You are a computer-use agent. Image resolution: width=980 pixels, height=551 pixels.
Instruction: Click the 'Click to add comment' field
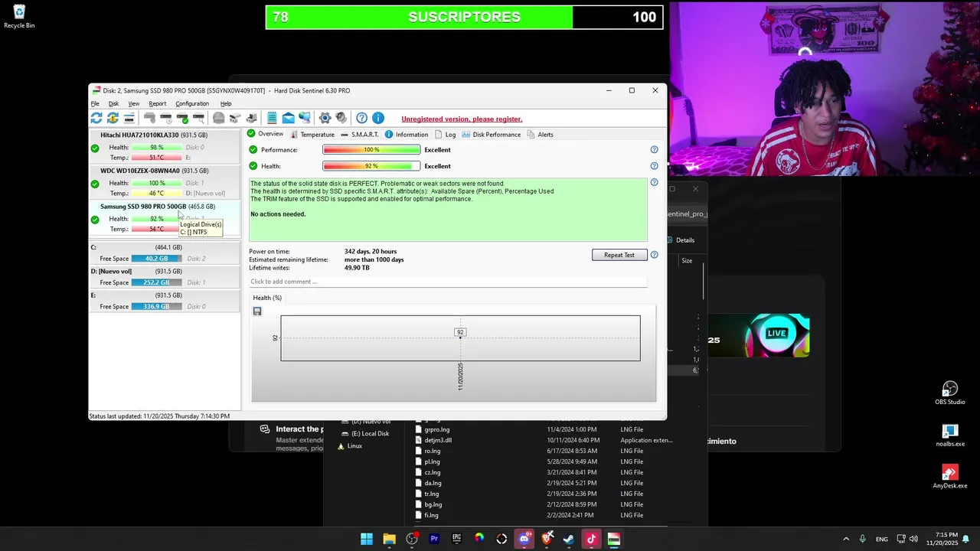click(x=448, y=282)
